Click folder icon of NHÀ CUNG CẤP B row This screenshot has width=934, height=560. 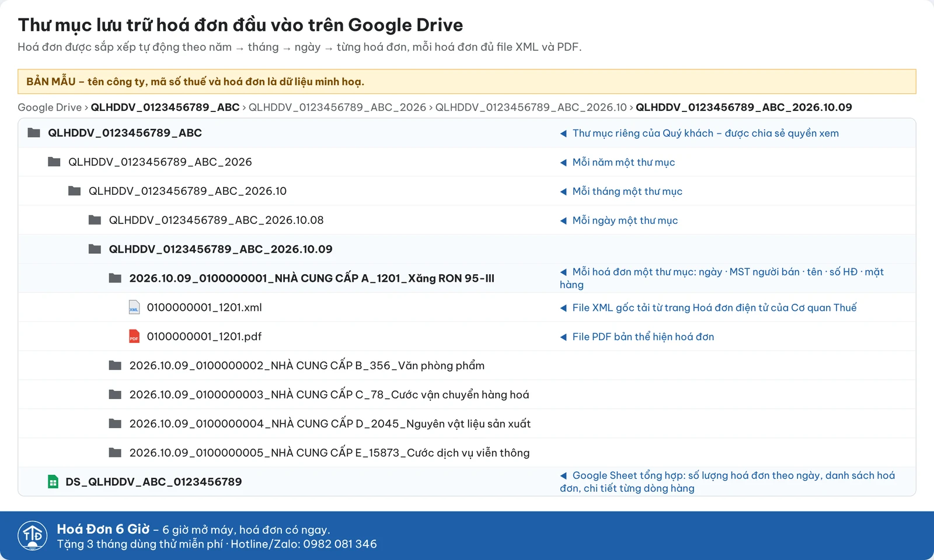click(115, 366)
